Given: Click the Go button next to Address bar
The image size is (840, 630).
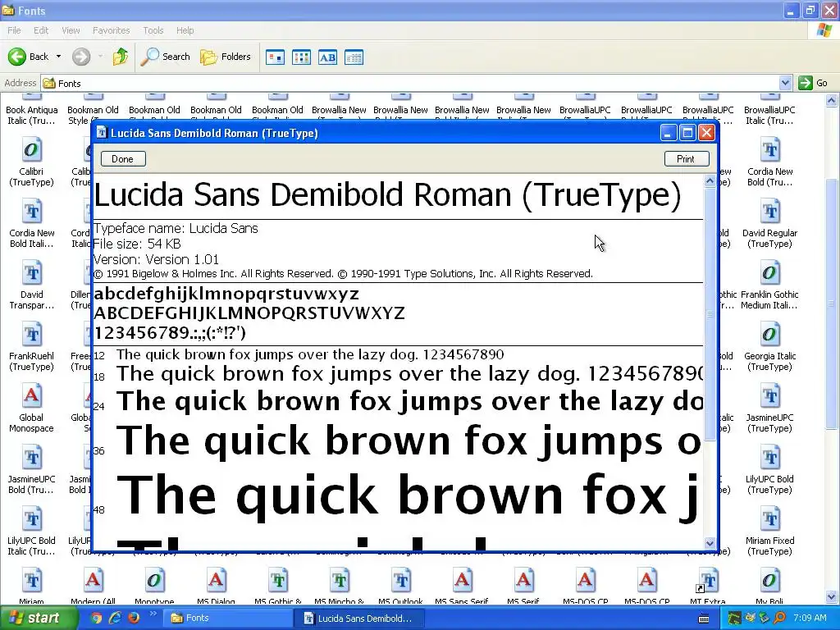Looking at the screenshot, I should 813,83.
